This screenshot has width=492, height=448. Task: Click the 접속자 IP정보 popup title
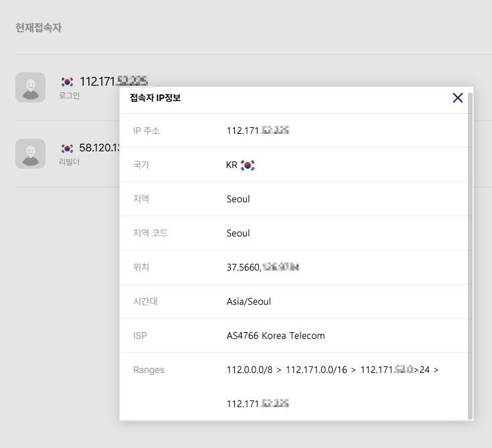click(x=155, y=98)
